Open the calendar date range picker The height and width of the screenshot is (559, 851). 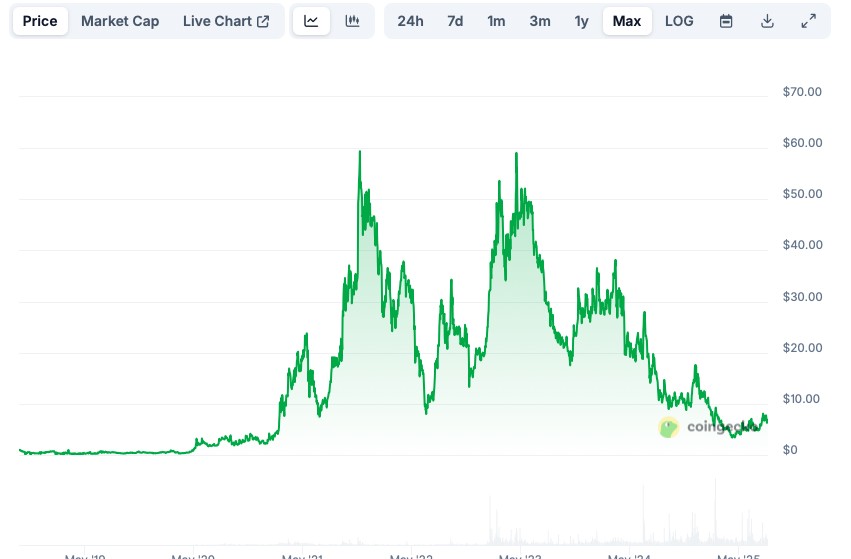click(726, 21)
